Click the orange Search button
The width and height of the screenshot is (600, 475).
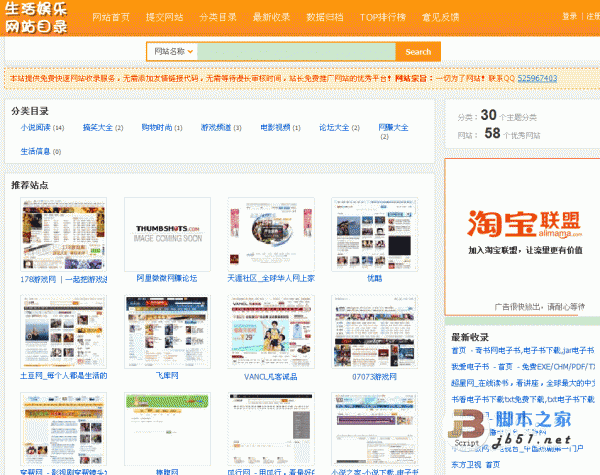[418, 51]
